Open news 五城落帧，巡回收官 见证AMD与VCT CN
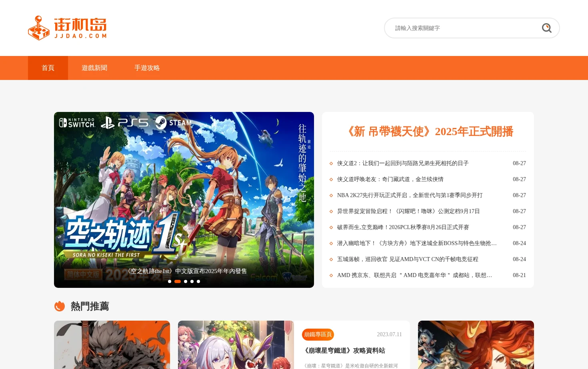 (408, 259)
